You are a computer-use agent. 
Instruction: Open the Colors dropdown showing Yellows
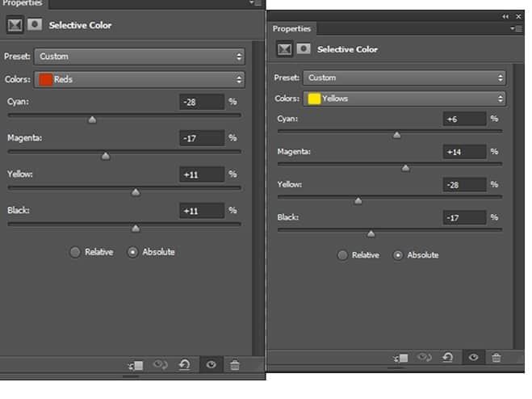(x=404, y=99)
